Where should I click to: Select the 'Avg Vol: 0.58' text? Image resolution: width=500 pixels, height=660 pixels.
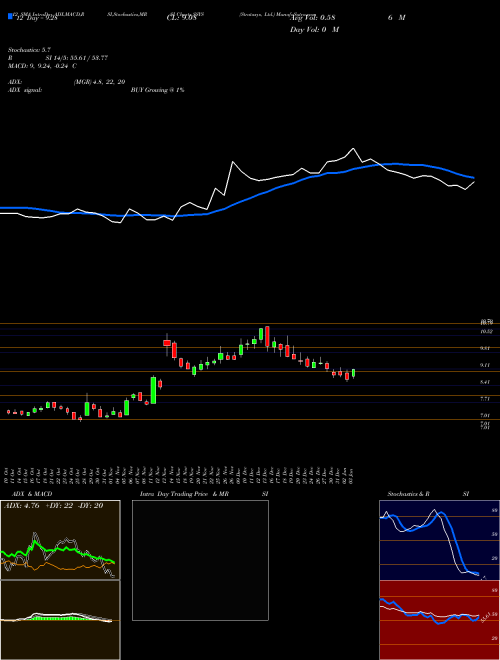click(312, 18)
